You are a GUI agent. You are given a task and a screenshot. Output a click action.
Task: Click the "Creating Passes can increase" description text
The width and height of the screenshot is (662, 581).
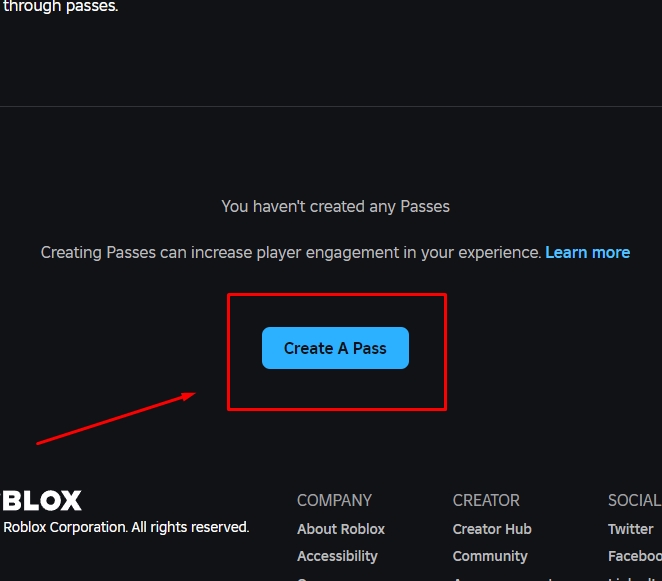click(x=291, y=252)
